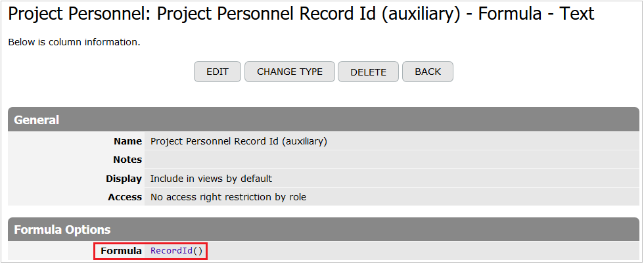Click the Formula Options section header
Screen dimensions: 644x264
coord(62,230)
